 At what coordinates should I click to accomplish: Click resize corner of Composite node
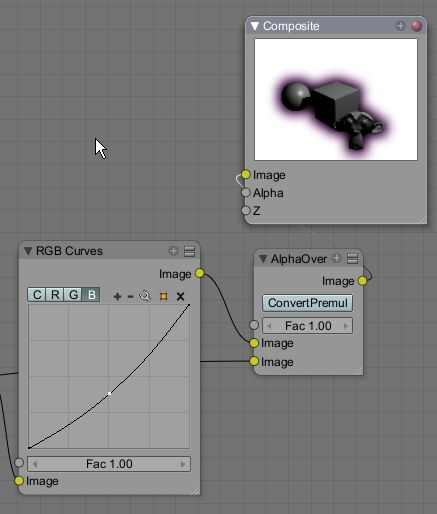(422, 219)
